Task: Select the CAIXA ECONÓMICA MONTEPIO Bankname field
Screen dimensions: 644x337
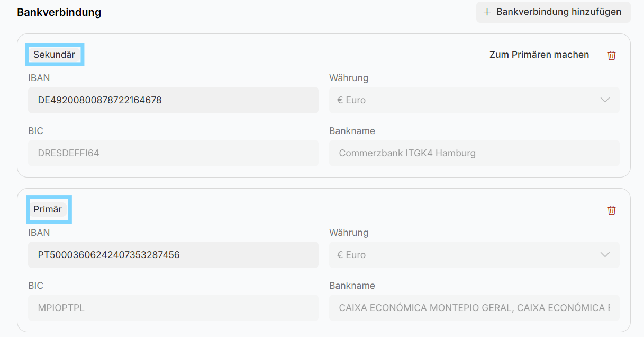Action: (x=474, y=308)
